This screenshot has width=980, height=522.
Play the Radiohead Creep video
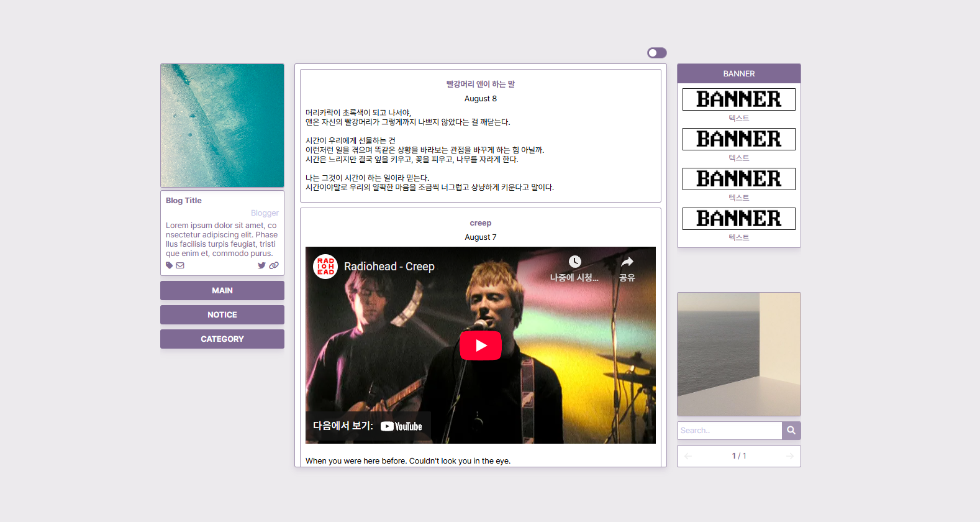(481, 346)
